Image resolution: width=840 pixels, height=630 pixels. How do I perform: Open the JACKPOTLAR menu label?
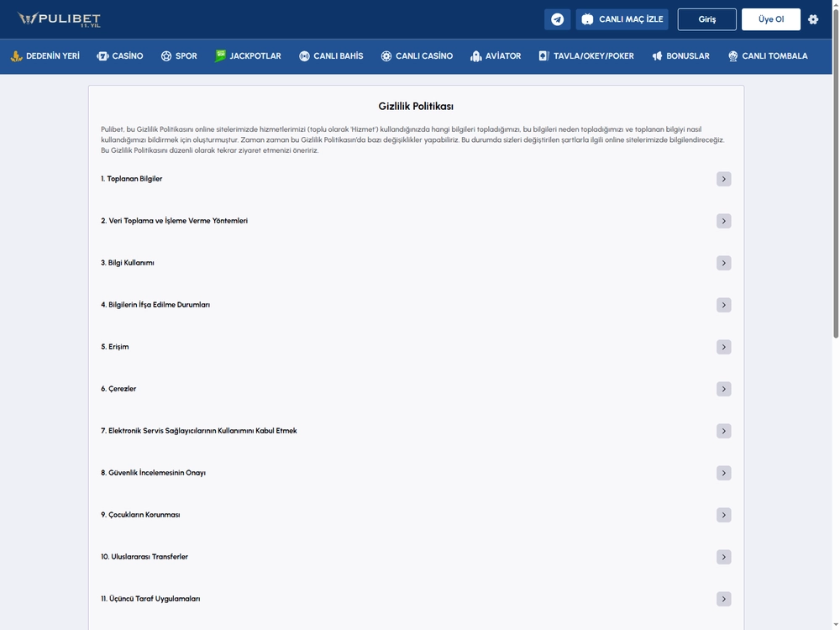click(x=255, y=55)
